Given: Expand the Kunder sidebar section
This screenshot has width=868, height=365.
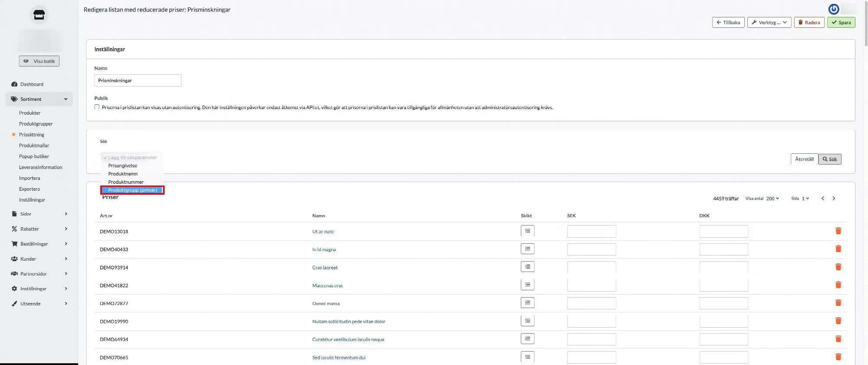Looking at the screenshot, I should coord(39,259).
